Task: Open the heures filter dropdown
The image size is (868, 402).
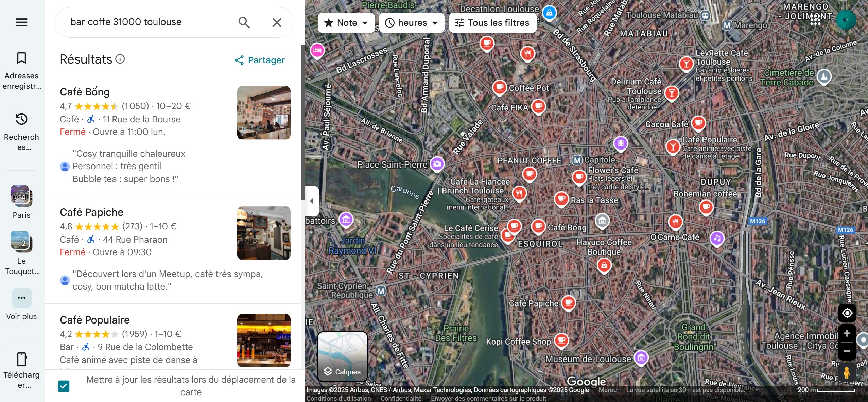Action: pyautogui.click(x=412, y=23)
